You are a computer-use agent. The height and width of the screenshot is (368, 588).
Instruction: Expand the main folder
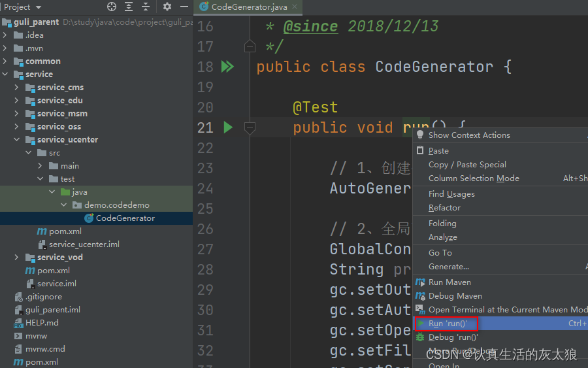click(x=40, y=165)
